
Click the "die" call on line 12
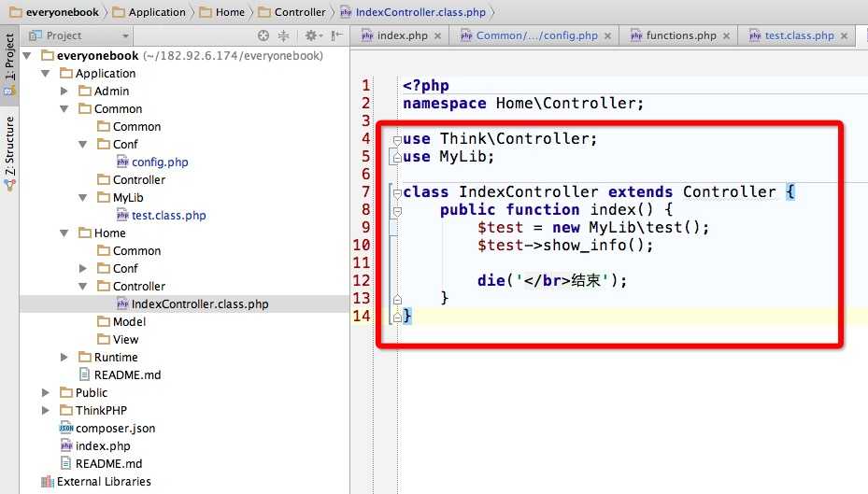pyautogui.click(x=491, y=280)
